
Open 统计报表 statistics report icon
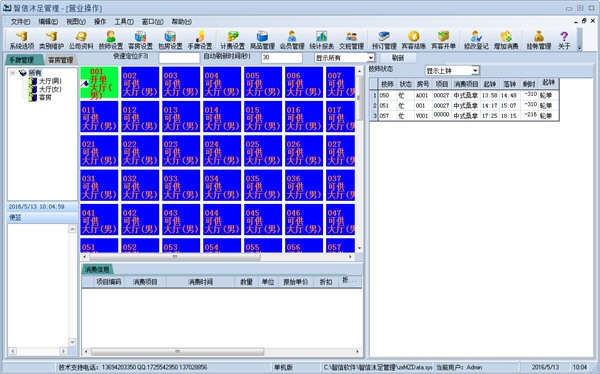322,41
